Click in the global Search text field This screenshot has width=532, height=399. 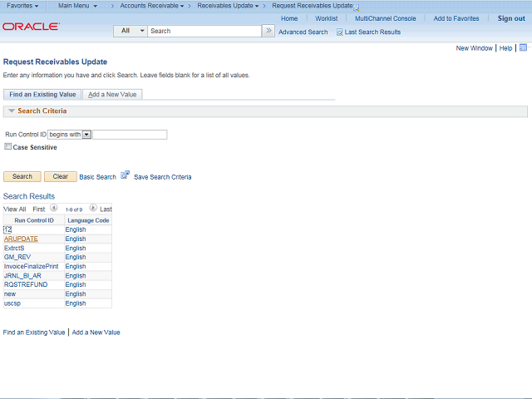pyautogui.click(x=204, y=31)
